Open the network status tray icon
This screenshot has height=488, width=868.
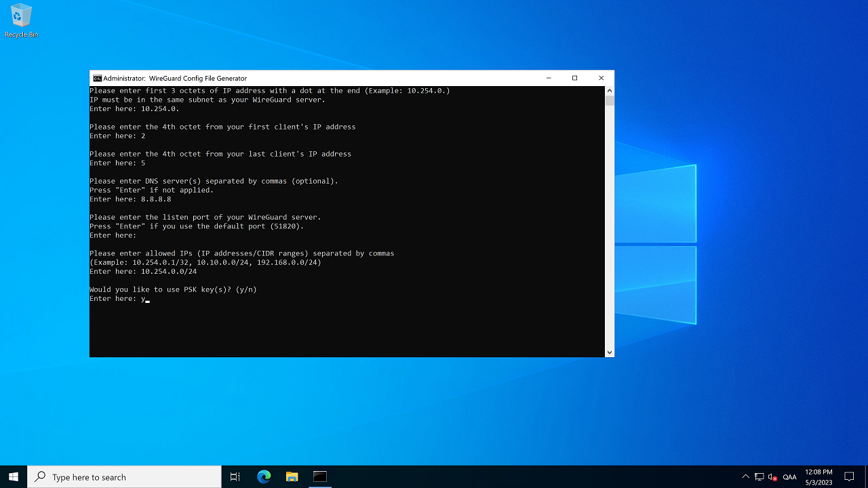759,476
